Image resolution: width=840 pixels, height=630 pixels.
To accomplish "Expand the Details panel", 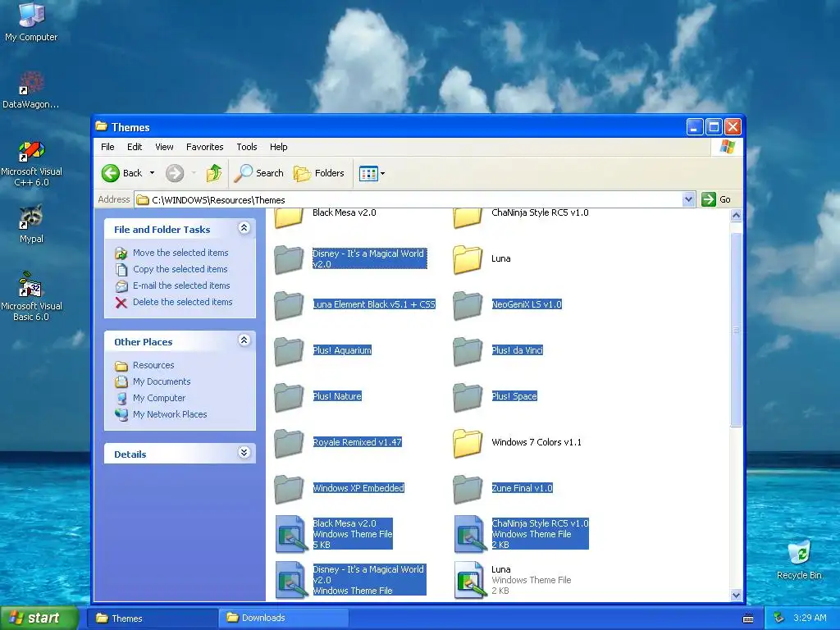I will [244, 453].
